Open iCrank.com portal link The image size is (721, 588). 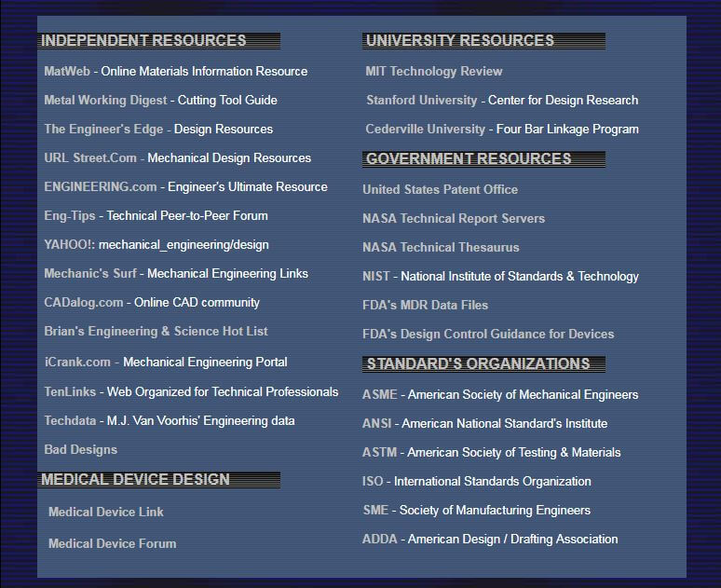pos(77,362)
